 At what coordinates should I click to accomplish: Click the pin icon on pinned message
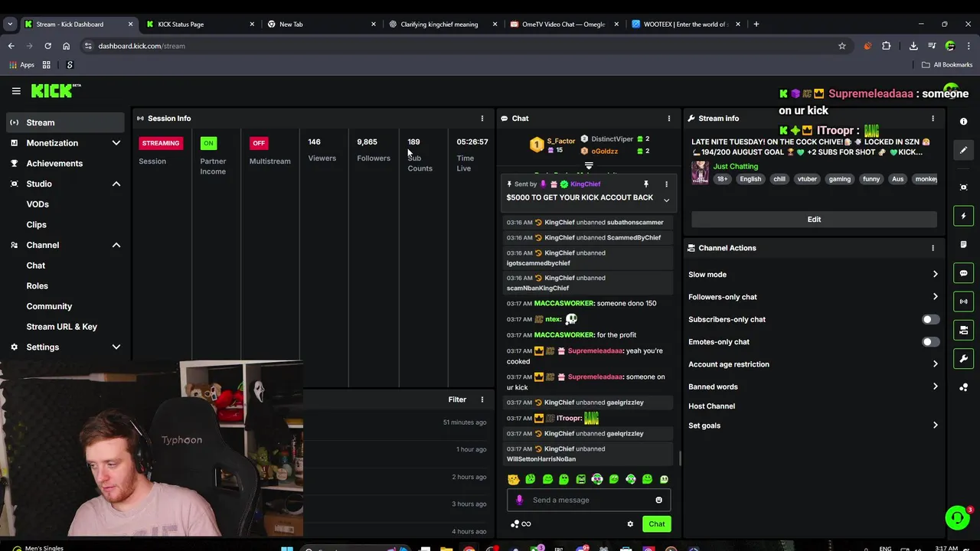tap(646, 184)
